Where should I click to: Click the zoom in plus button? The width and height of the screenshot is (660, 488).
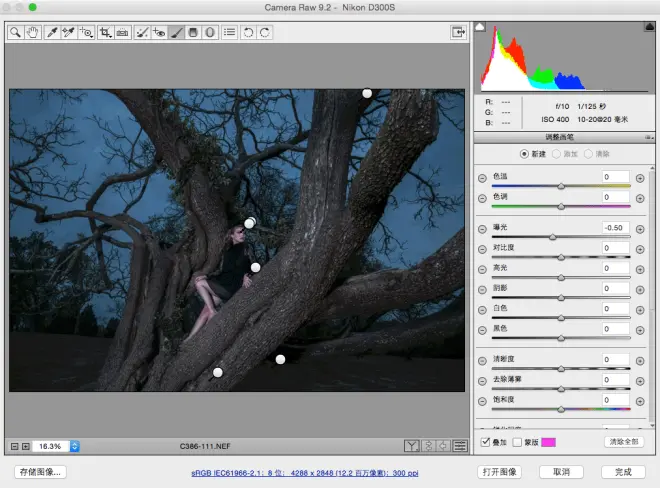coord(26,446)
